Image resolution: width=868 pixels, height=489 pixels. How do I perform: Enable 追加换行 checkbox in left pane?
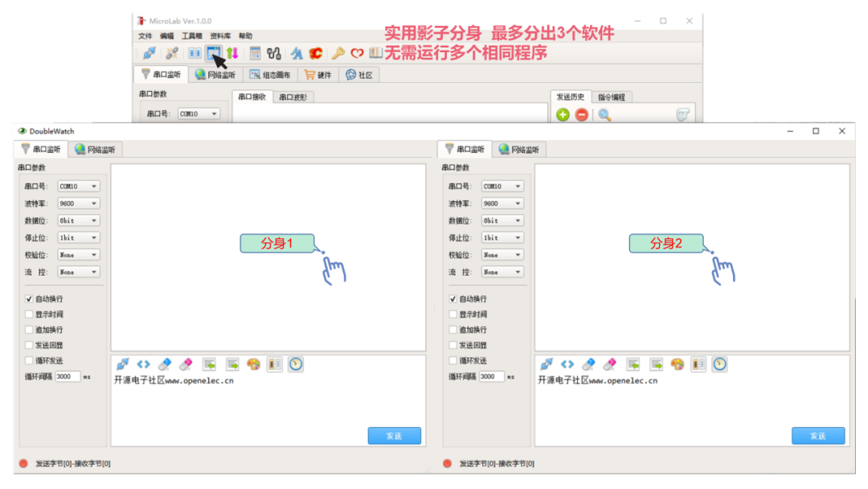pyautogui.click(x=29, y=330)
